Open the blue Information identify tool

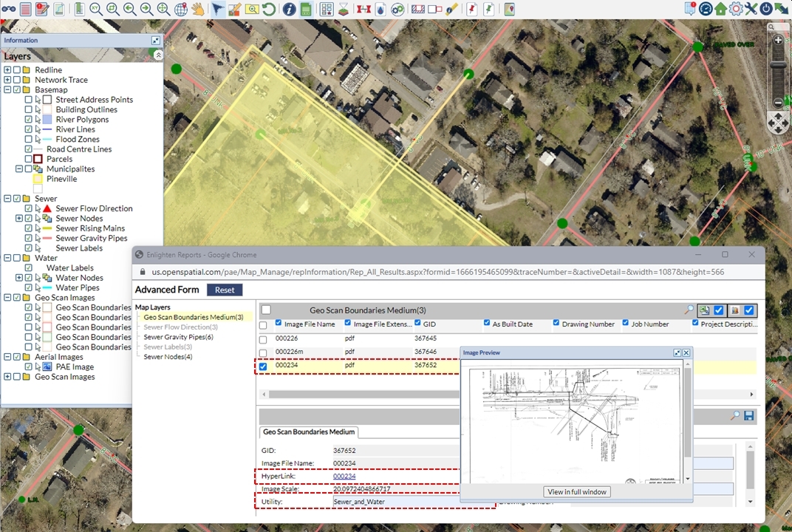pos(289,9)
